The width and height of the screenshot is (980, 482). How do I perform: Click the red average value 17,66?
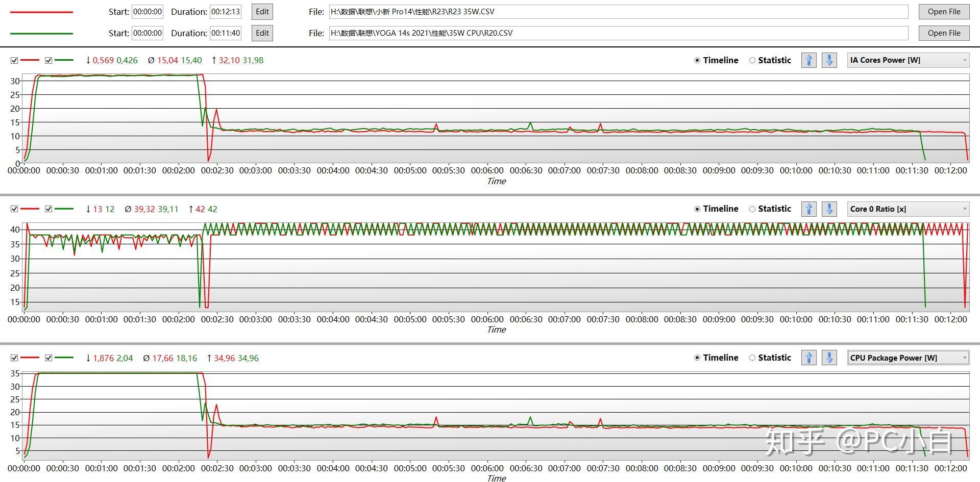click(x=162, y=358)
